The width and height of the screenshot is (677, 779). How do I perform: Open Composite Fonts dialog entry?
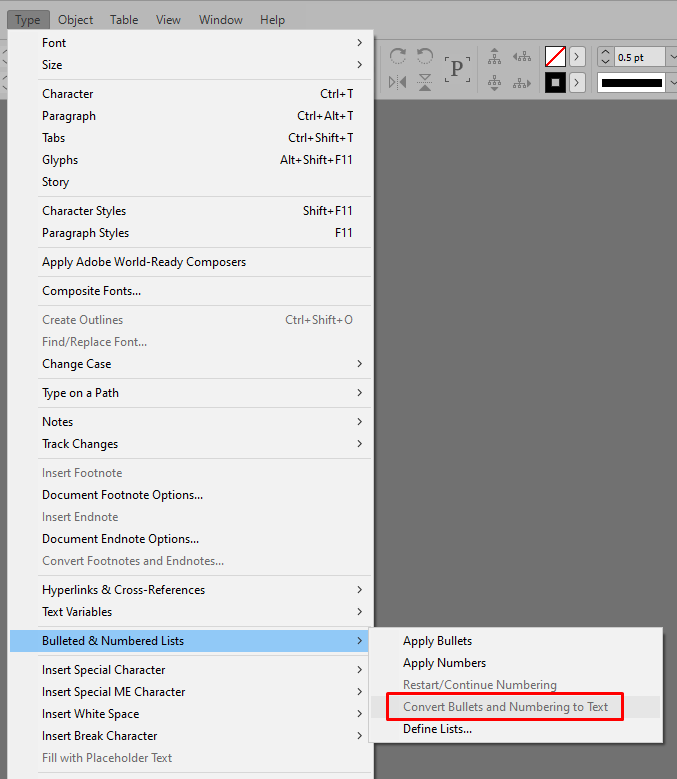191,291
